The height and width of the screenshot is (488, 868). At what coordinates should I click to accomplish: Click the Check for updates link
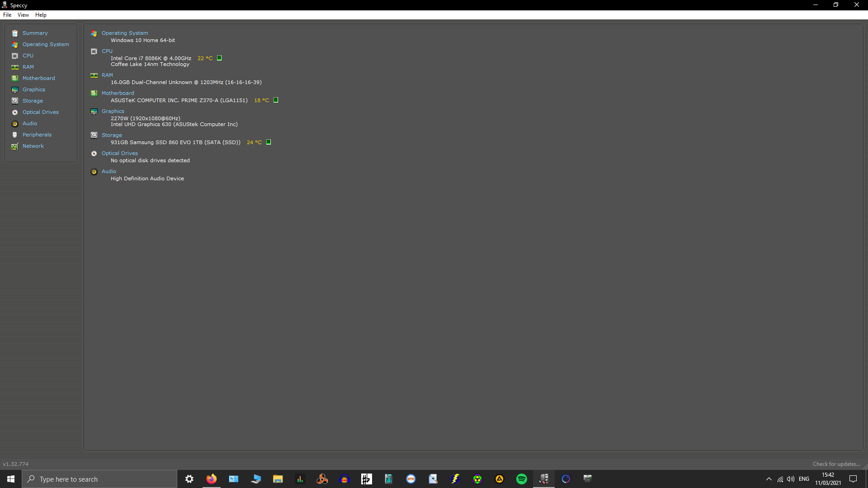pyautogui.click(x=836, y=464)
